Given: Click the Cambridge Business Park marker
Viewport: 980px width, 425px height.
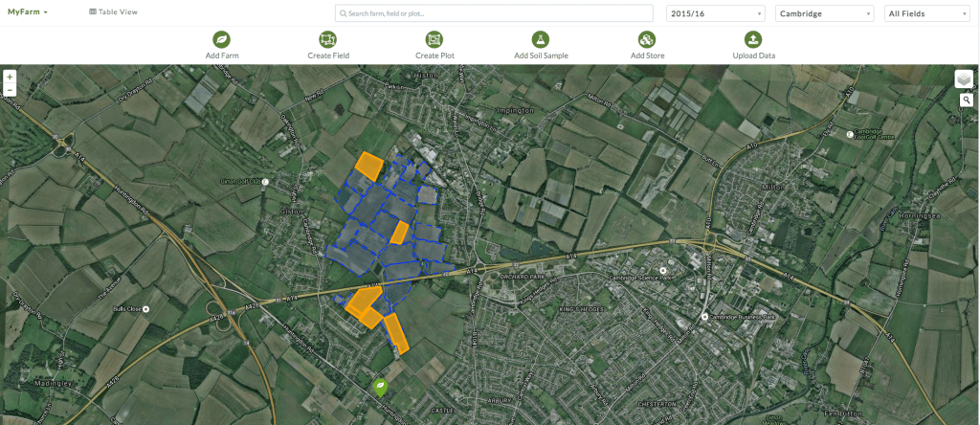Looking at the screenshot, I should tap(705, 318).
